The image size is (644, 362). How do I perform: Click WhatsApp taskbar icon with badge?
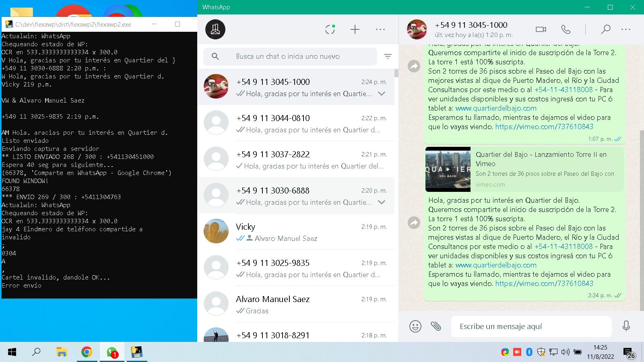(x=112, y=352)
